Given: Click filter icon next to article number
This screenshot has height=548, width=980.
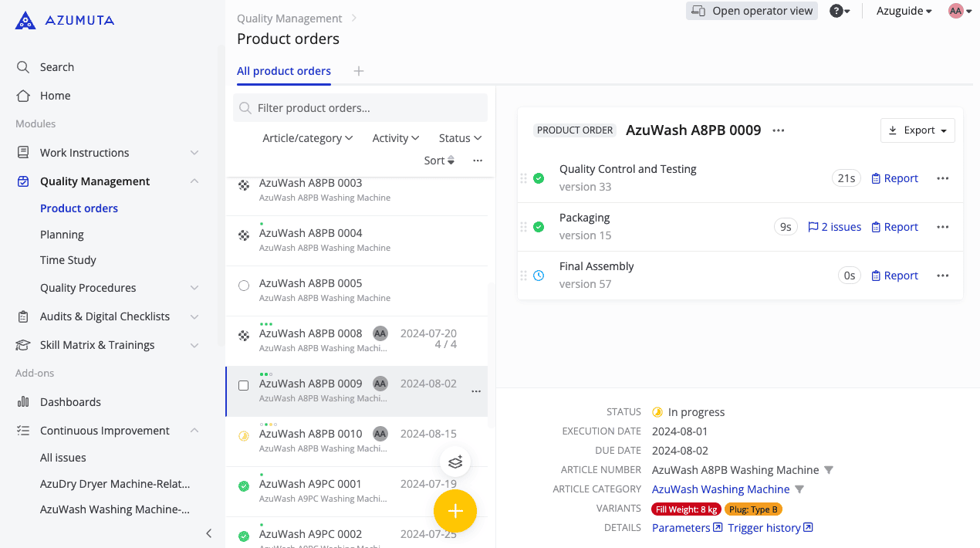Looking at the screenshot, I should tap(829, 470).
